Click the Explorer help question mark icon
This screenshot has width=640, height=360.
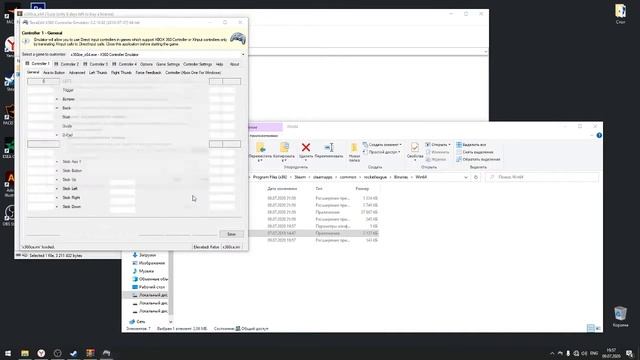coord(599,136)
